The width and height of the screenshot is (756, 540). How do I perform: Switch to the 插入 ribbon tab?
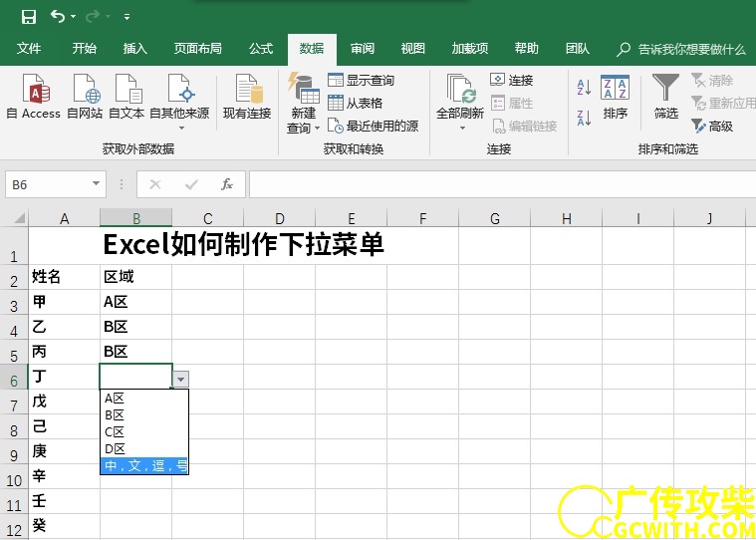[134, 48]
